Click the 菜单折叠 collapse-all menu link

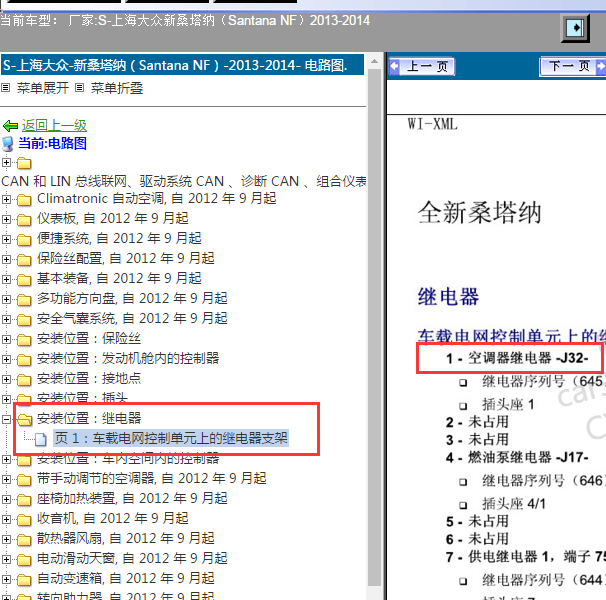click(x=117, y=88)
